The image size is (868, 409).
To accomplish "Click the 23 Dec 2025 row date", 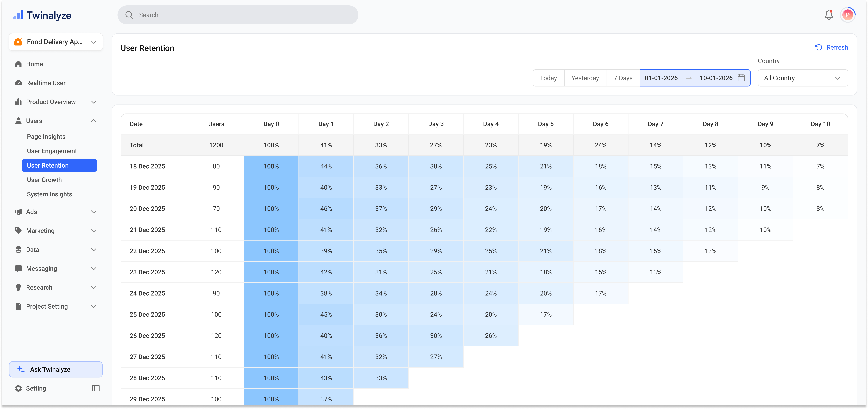I will pos(147,272).
